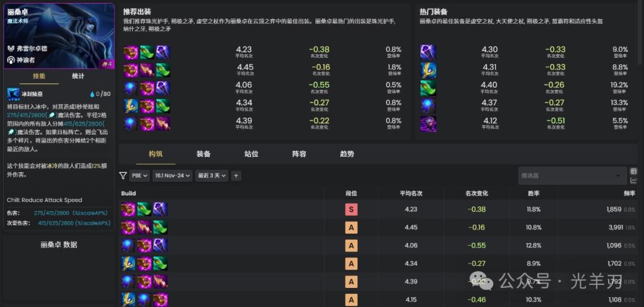This screenshot has width=644, height=307.
Task: Add a filter with the plus button
Action: [x=236, y=176]
